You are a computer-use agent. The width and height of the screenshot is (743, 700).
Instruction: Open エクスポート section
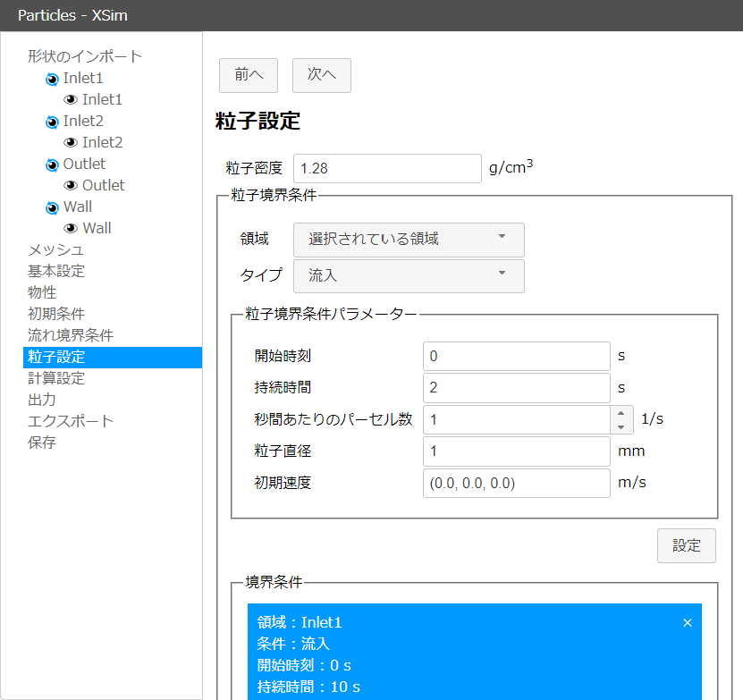pos(71,421)
